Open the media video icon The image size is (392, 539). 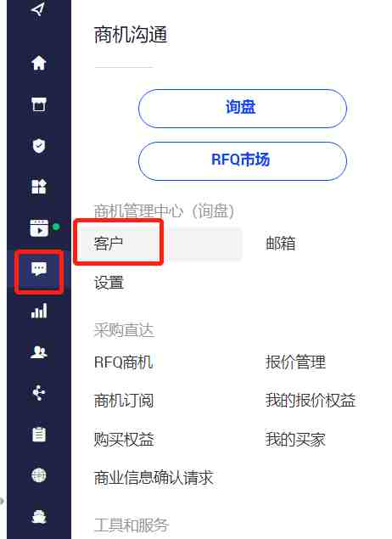point(39,227)
